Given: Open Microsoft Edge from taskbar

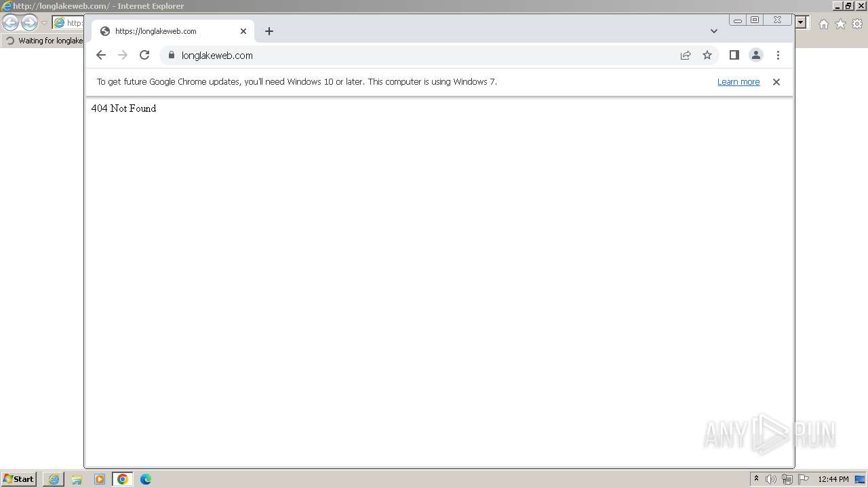Looking at the screenshot, I should tap(146, 479).
